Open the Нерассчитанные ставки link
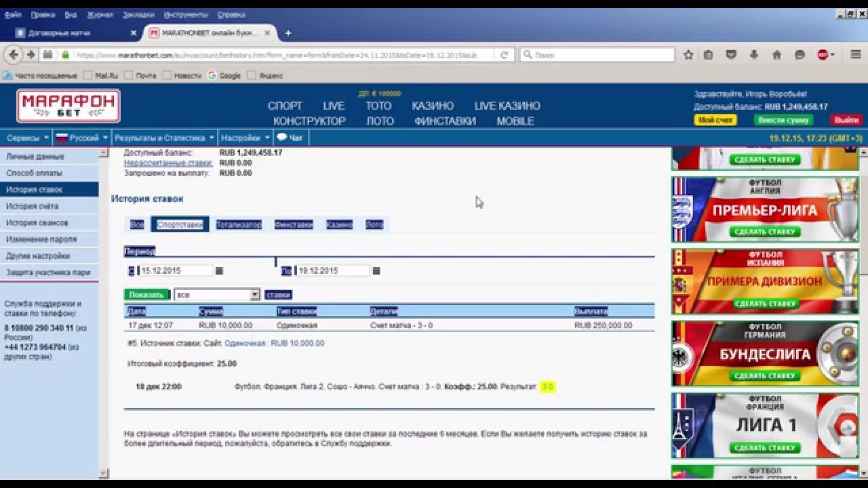The width and height of the screenshot is (868, 488). coord(168,163)
